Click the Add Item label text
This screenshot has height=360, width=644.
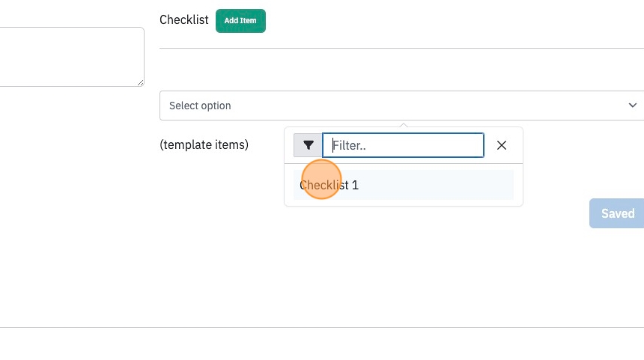click(240, 20)
